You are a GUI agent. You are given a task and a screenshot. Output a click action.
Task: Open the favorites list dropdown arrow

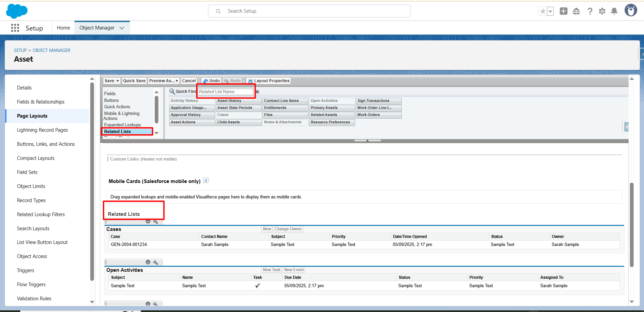(x=550, y=11)
